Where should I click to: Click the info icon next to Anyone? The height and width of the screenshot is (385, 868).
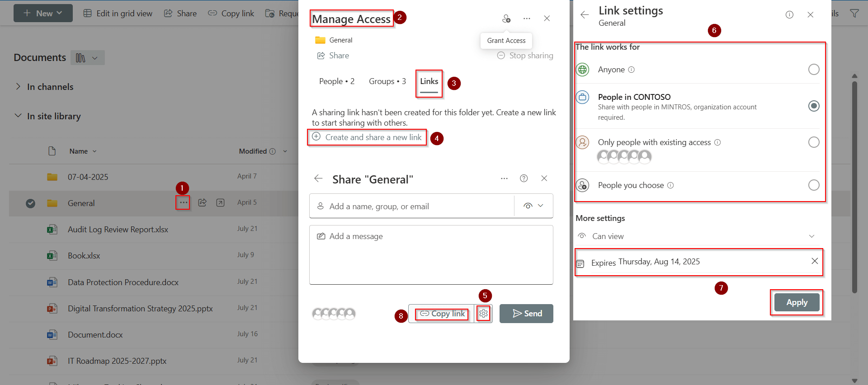point(632,70)
